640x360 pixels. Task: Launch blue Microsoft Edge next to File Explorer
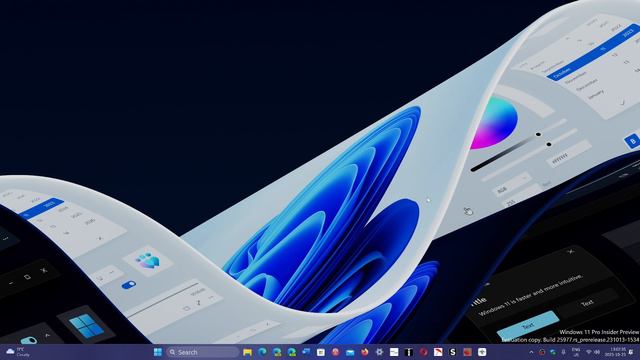coord(262,352)
